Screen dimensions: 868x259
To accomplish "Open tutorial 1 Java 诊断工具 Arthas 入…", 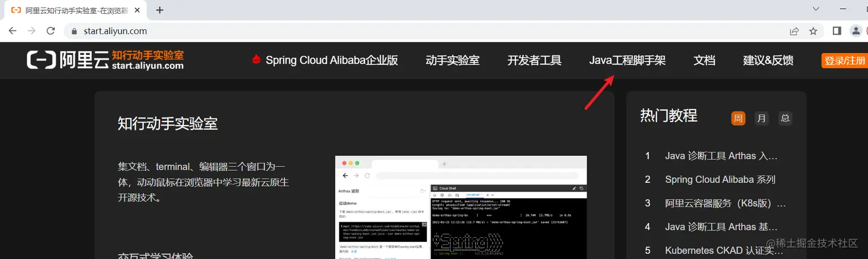I will (722, 155).
